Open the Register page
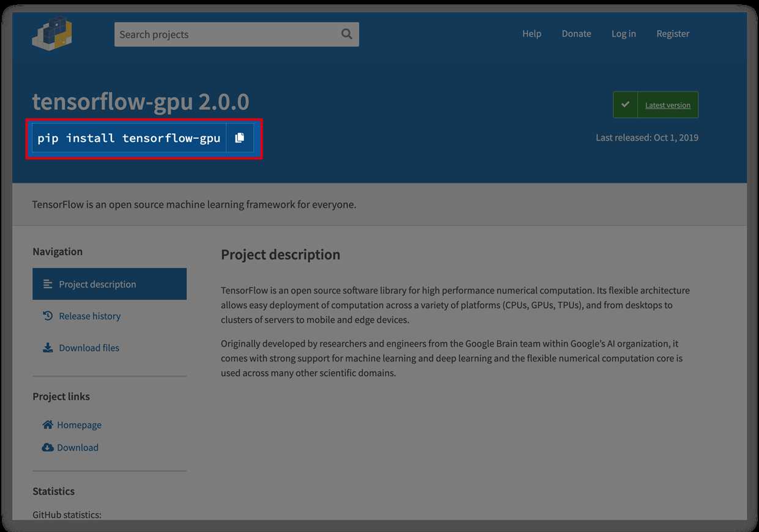This screenshot has width=759, height=532. coord(673,34)
